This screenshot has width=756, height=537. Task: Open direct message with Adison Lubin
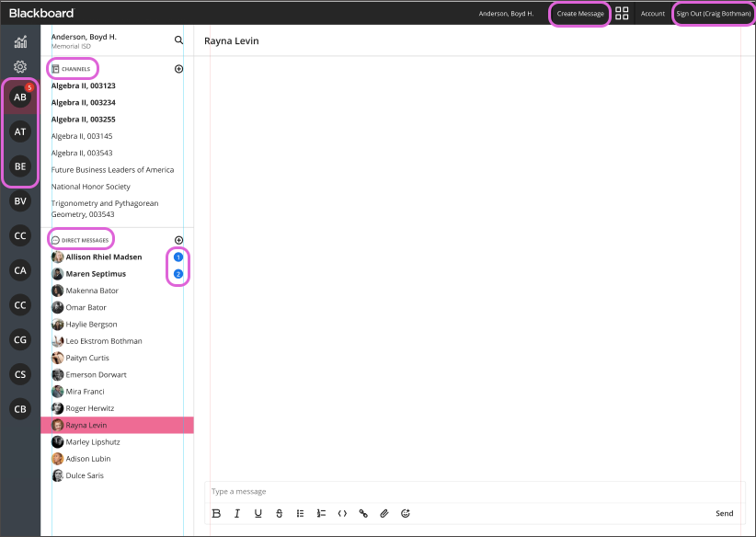pos(88,459)
